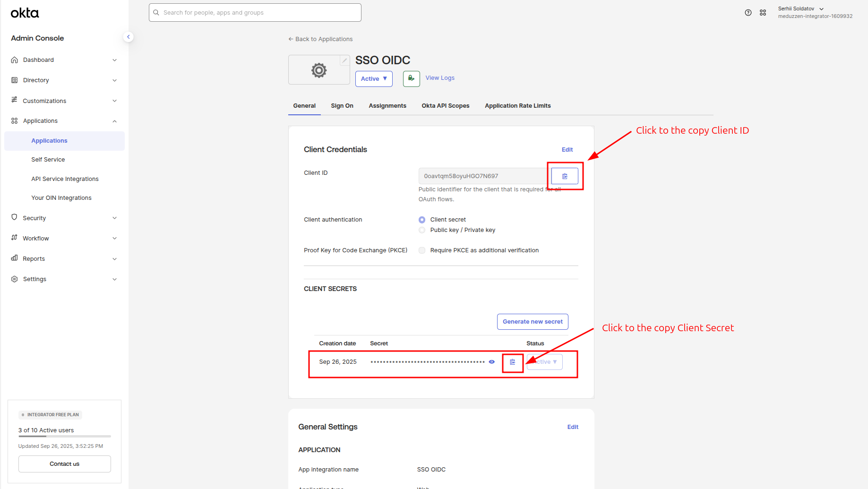The height and width of the screenshot is (489, 868).
Task: Open the apps grid icon in header
Action: (763, 13)
